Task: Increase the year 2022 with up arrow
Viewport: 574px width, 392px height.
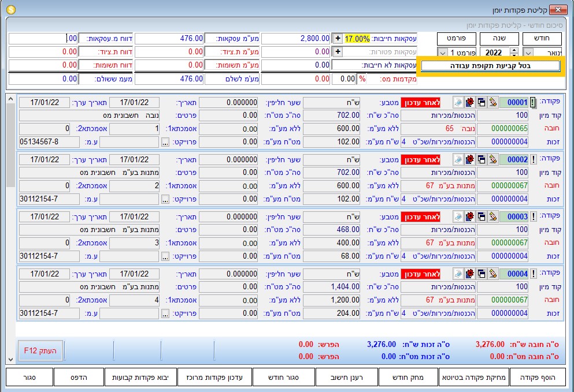Action: pyautogui.click(x=514, y=50)
